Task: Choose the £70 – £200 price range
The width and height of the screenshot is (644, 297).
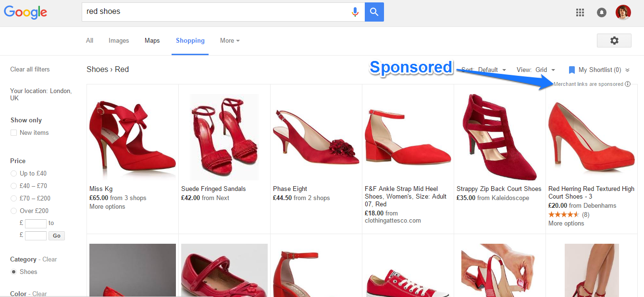Action: [14, 199]
